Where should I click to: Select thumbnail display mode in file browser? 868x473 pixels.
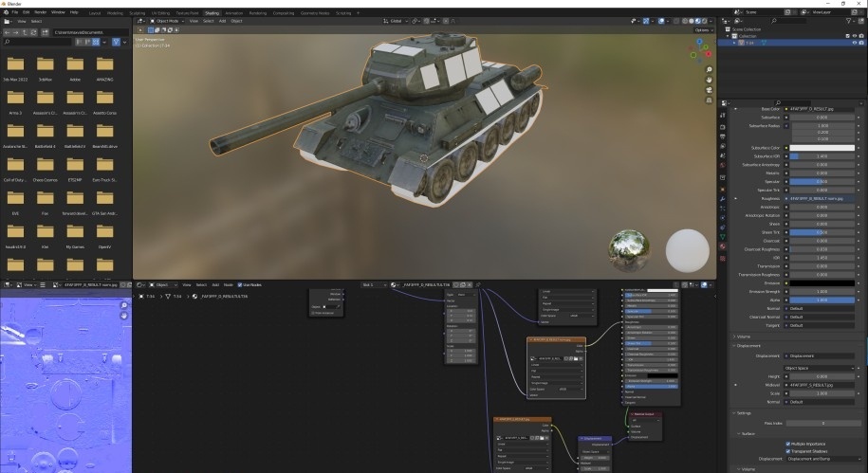click(96, 42)
